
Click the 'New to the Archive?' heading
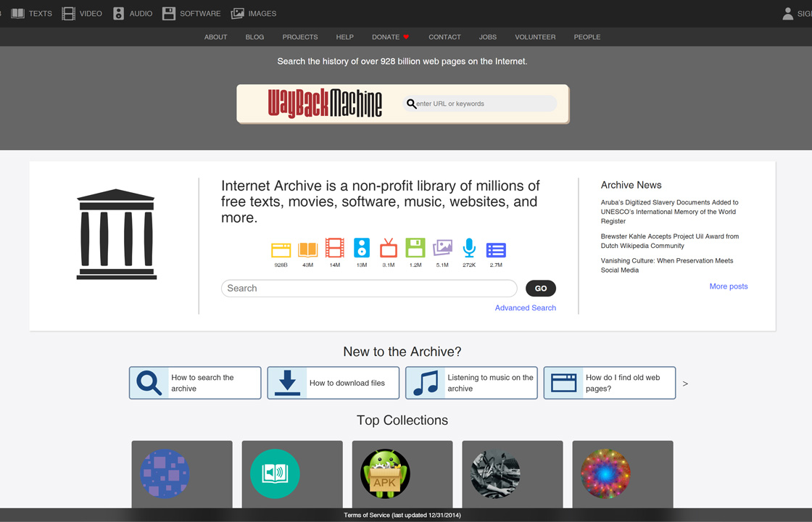point(402,352)
